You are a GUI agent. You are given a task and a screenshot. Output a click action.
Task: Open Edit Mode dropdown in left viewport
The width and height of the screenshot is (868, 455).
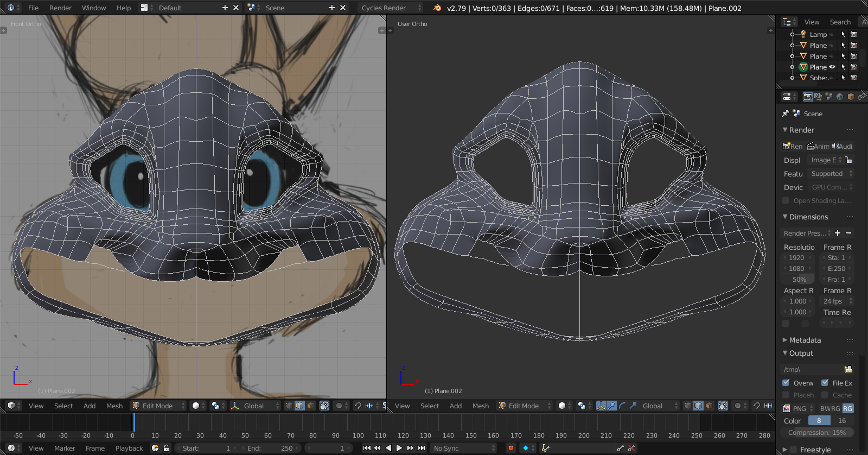tap(158, 406)
